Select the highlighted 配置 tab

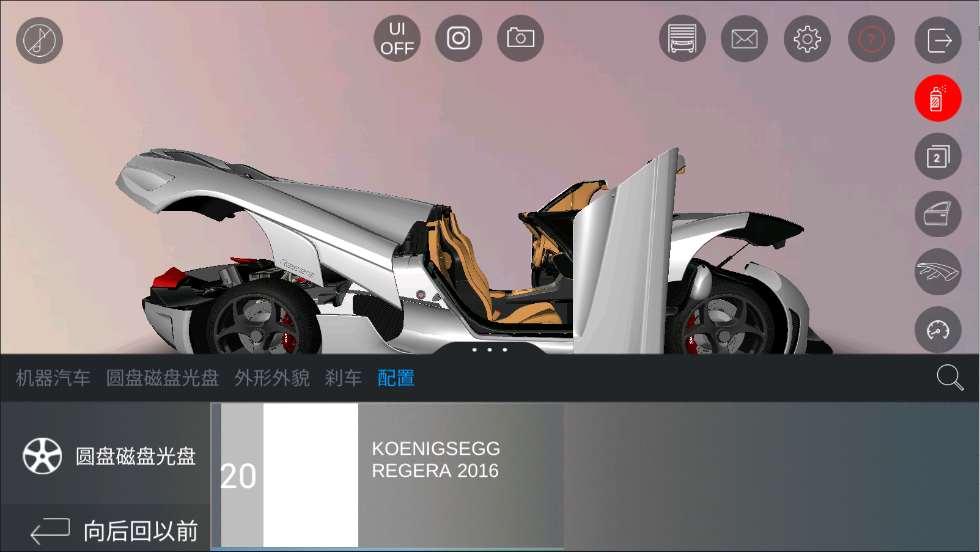click(396, 378)
